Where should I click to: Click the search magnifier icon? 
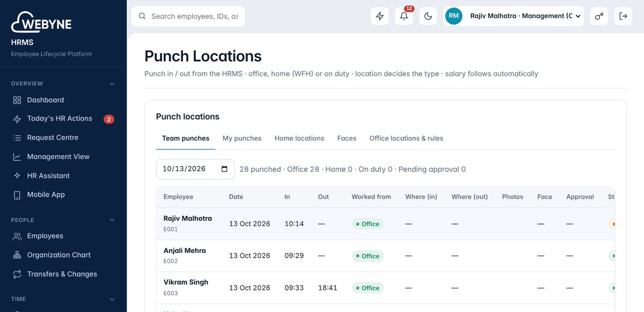[x=142, y=16]
